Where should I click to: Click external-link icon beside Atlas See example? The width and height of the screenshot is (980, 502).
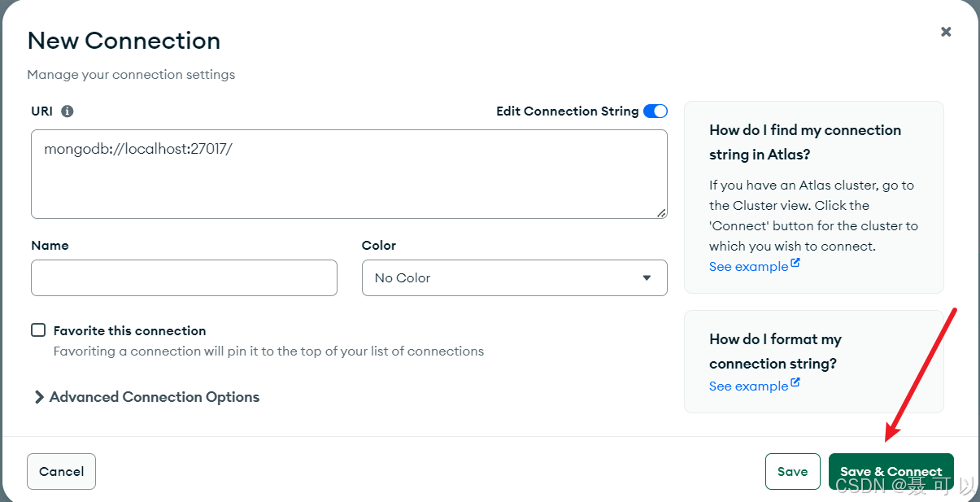tap(795, 264)
